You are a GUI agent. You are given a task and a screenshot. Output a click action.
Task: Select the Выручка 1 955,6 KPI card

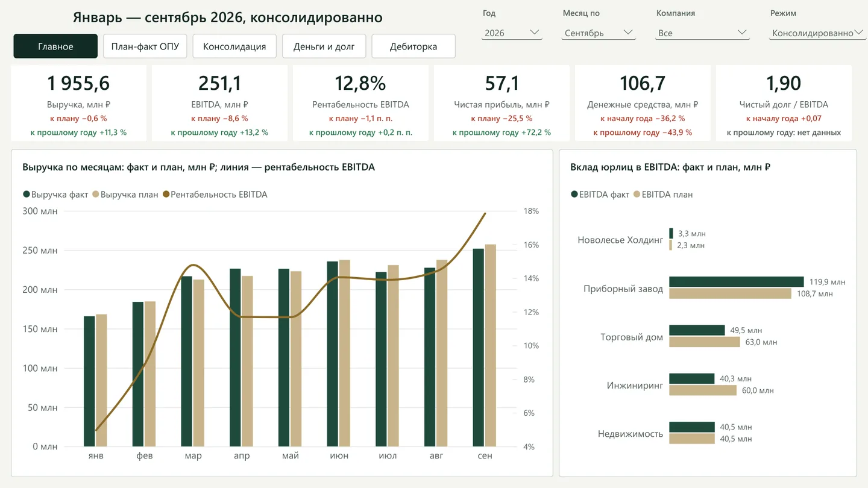click(78, 104)
